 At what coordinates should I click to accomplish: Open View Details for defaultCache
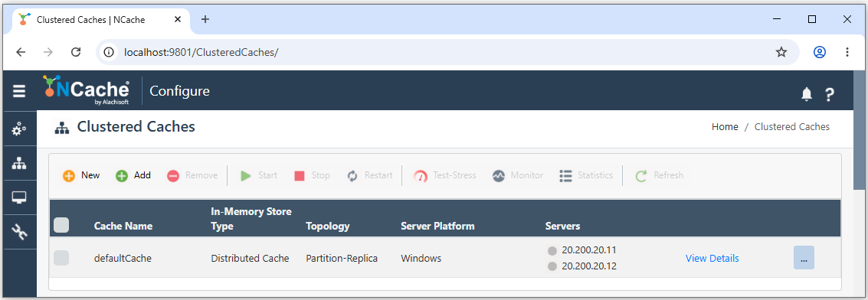tap(712, 258)
